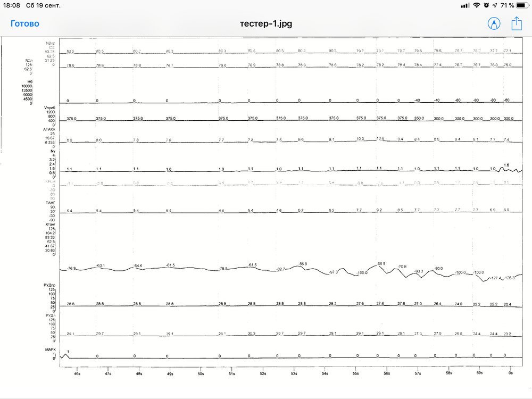Tap the 52s time axis tick
532x399 pixels.
coord(263,373)
